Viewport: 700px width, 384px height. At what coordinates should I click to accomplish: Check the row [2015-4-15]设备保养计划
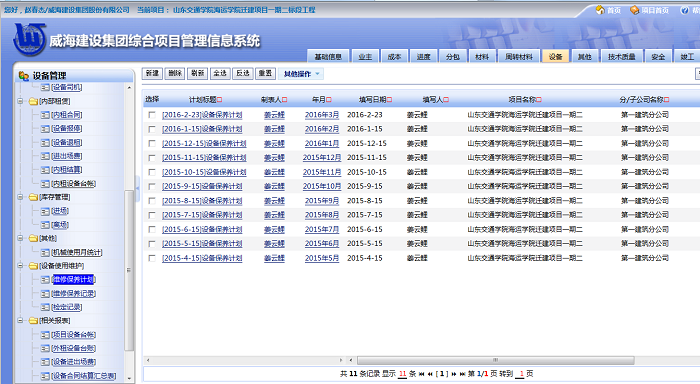point(152,258)
